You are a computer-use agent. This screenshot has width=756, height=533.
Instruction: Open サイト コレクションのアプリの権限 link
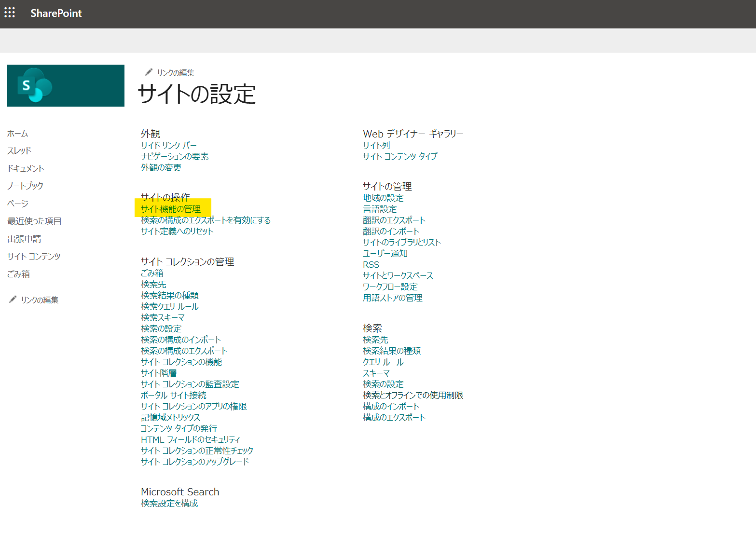click(194, 406)
